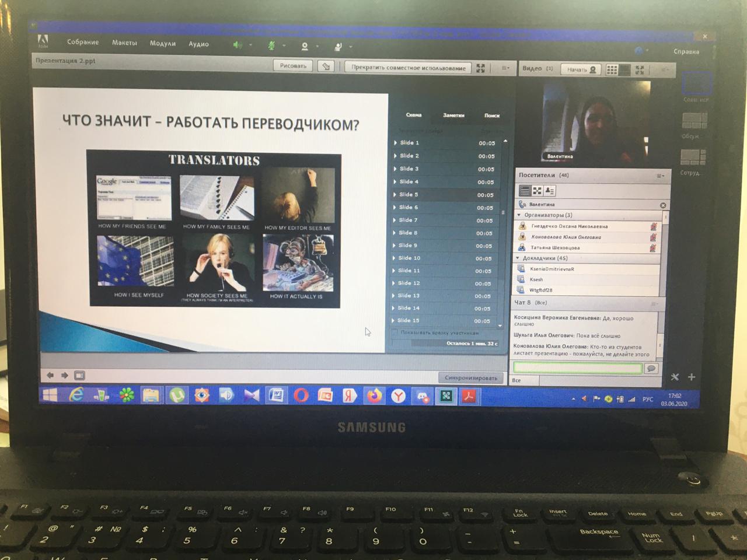The width and height of the screenshot is (747, 560).
Task: Select attendee list view icon
Action: (525, 191)
